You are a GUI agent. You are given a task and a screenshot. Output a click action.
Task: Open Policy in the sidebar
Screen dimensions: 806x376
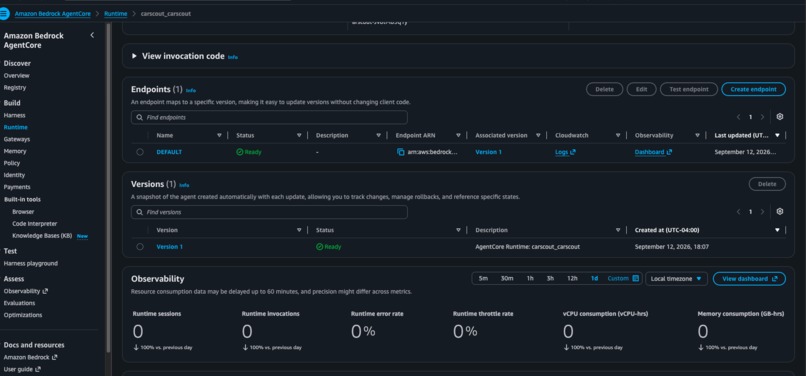point(12,163)
